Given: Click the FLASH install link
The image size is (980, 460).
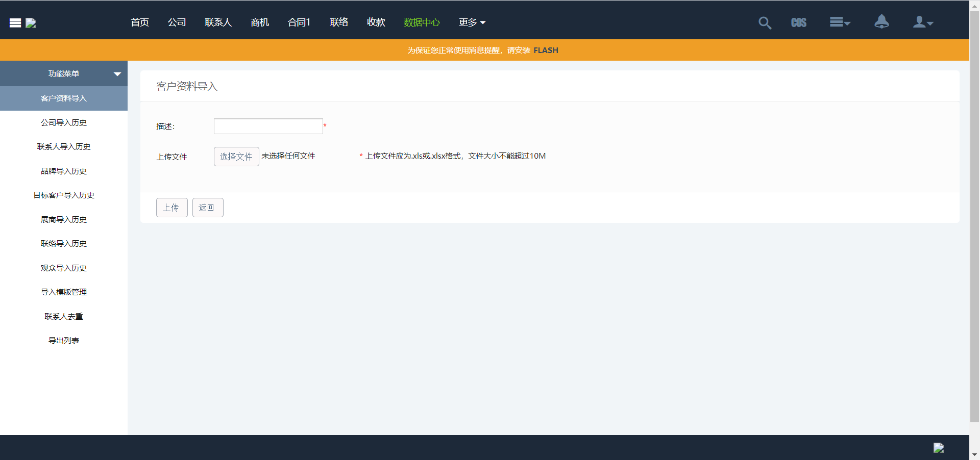Looking at the screenshot, I should (x=546, y=50).
